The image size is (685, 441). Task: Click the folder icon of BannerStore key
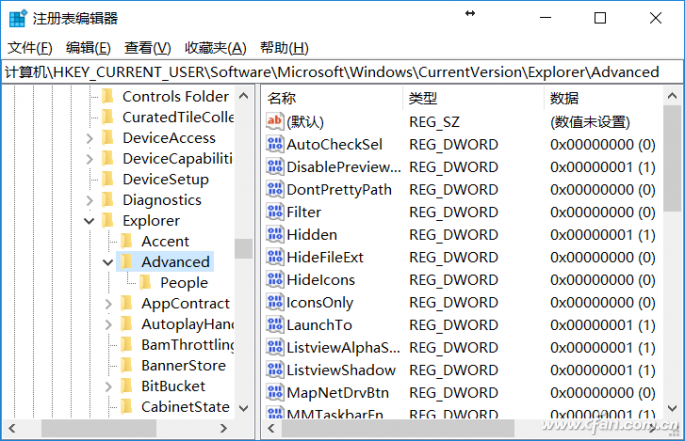click(x=126, y=365)
